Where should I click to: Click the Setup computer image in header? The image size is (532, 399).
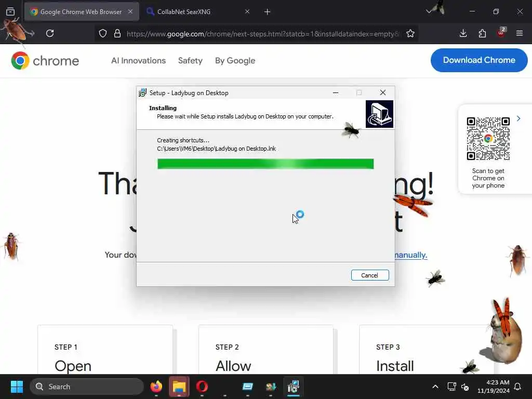[x=379, y=114]
